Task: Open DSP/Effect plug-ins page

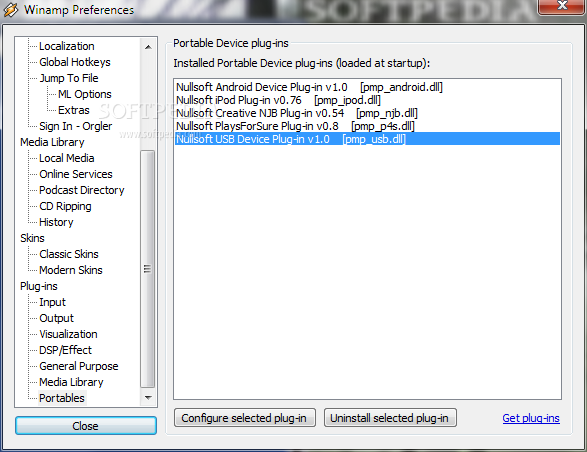Action: (x=66, y=350)
